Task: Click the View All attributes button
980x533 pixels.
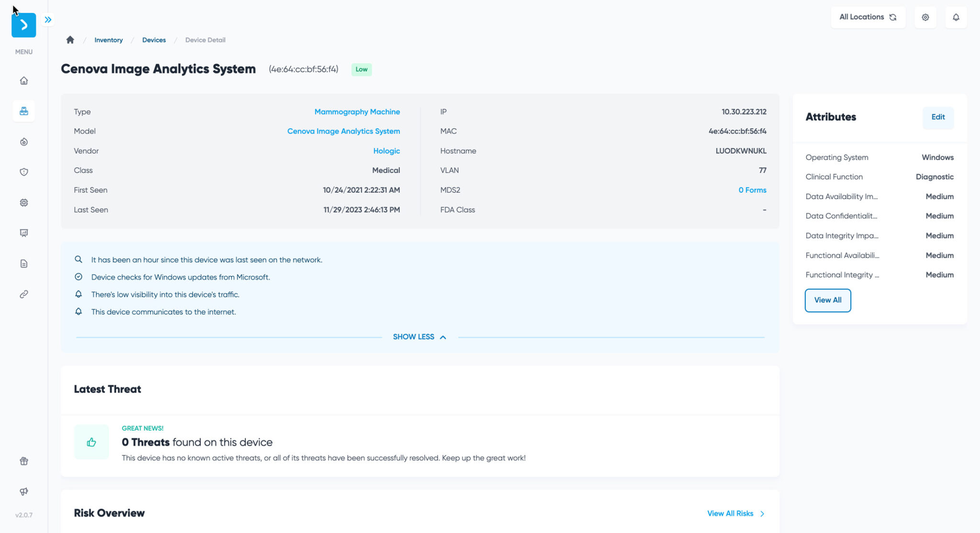Action: point(828,300)
